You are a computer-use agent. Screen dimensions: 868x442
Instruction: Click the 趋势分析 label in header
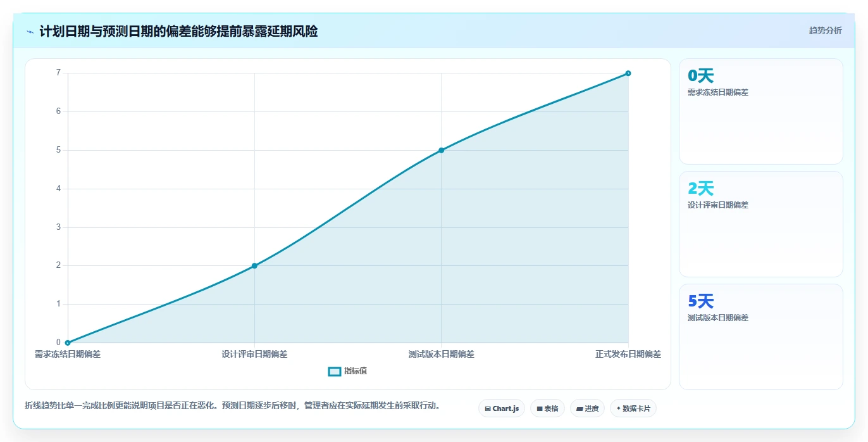(825, 30)
